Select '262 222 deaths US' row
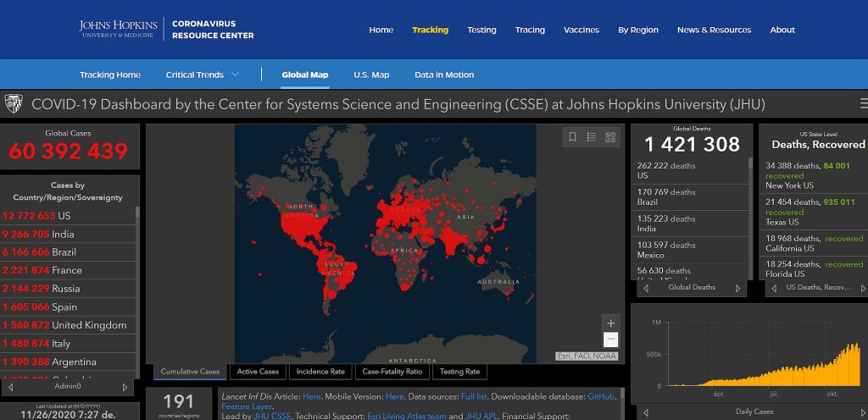The image size is (868, 420). click(690, 171)
